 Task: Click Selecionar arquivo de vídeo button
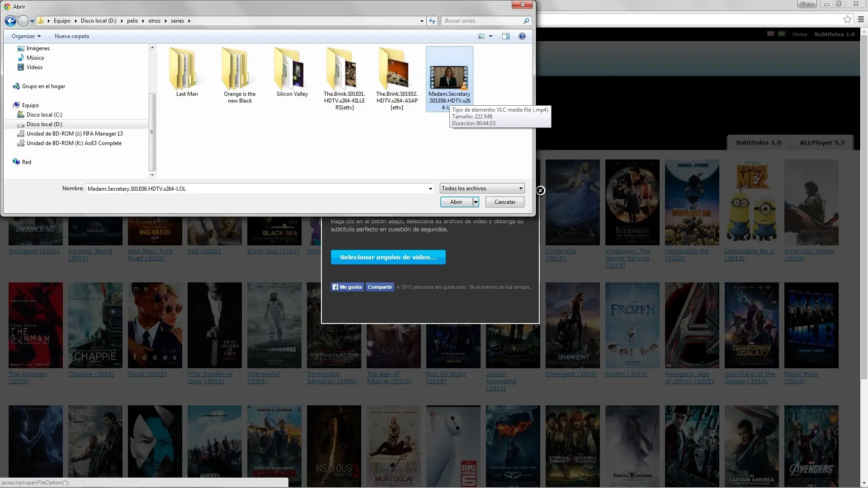388,257
